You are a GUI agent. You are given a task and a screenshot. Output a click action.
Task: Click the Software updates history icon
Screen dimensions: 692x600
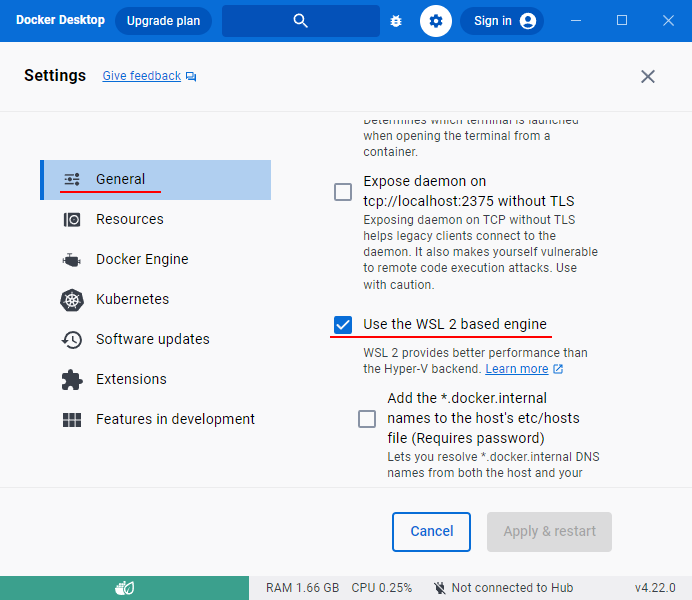(x=72, y=340)
